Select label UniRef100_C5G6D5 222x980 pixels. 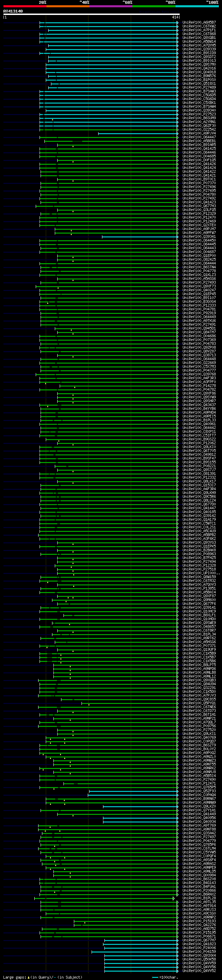(x=199, y=95)
